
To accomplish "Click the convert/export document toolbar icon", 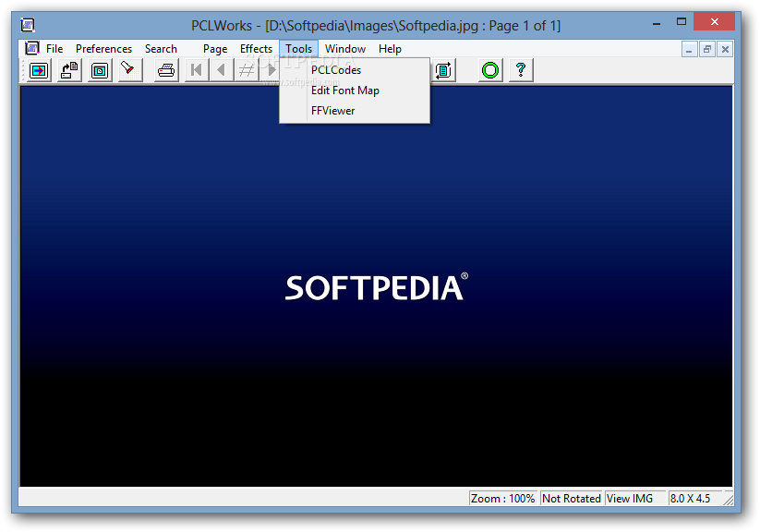I will click(x=69, y=71).
